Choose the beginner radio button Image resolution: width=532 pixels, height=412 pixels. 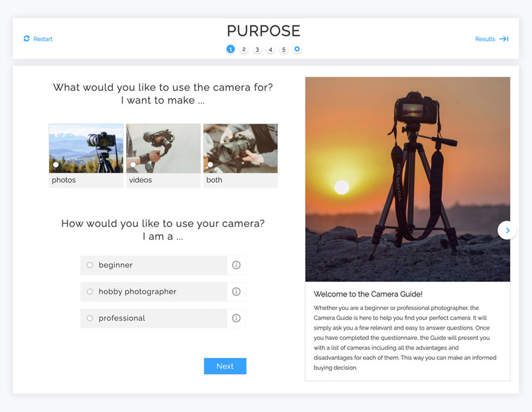click(89, 265)
